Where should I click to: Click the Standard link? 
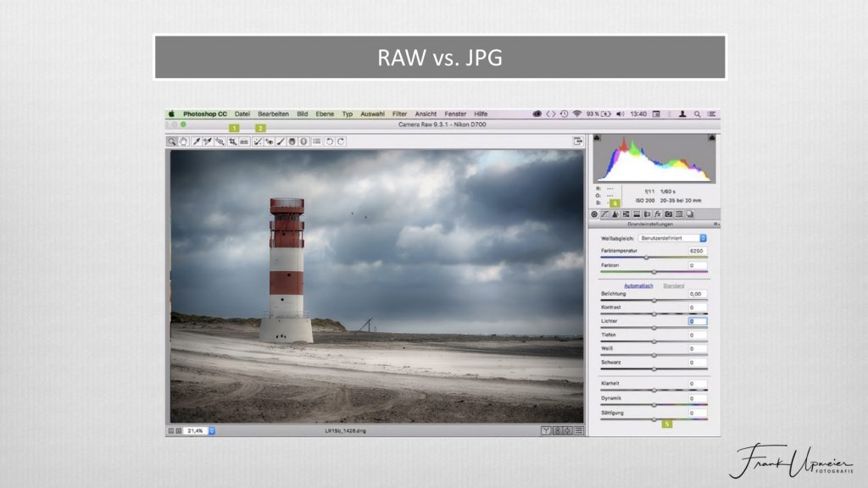674,286
